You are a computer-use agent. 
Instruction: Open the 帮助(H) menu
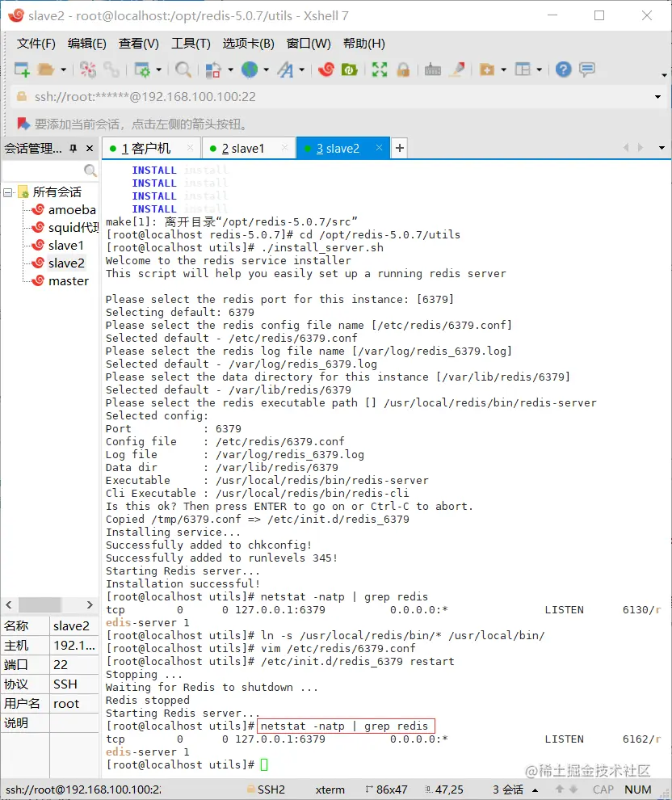click(x=364, y=44)
